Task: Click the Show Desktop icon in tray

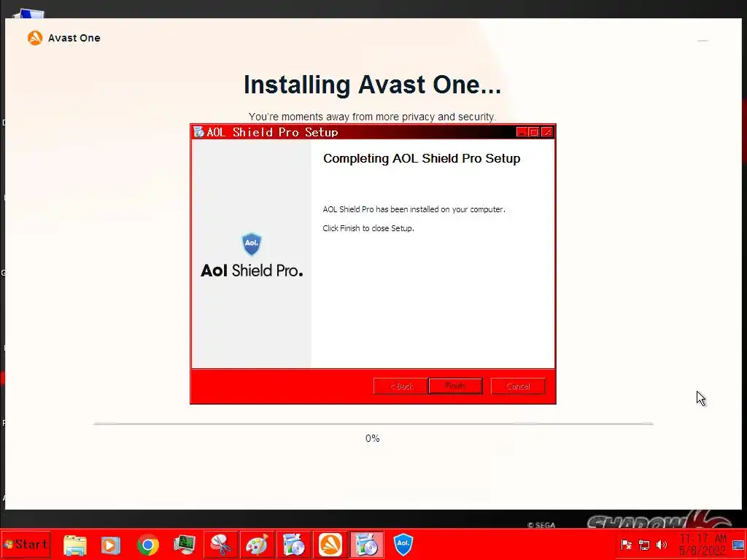Action: pos(738,545)
